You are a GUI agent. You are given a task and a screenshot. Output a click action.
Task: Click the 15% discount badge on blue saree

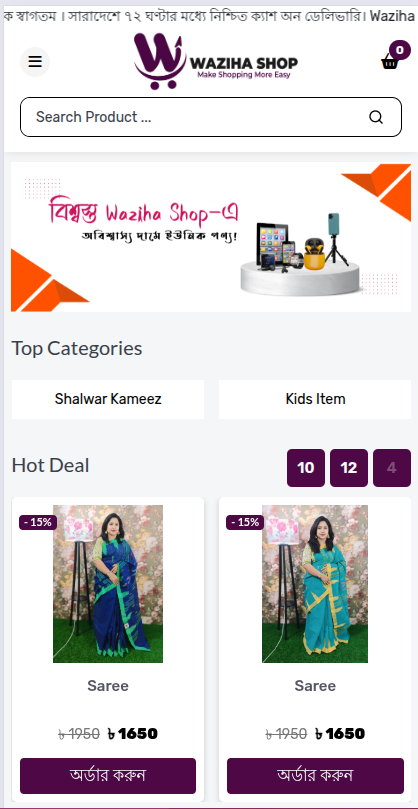pyautogui.click(x=38, y=522)
